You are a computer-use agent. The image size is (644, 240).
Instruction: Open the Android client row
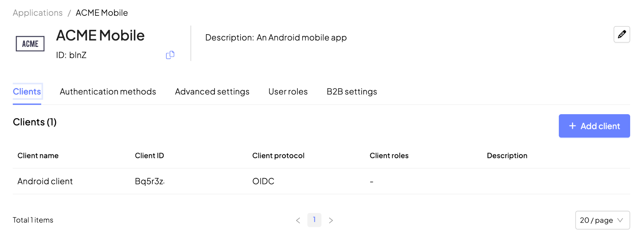click(321, 181)
